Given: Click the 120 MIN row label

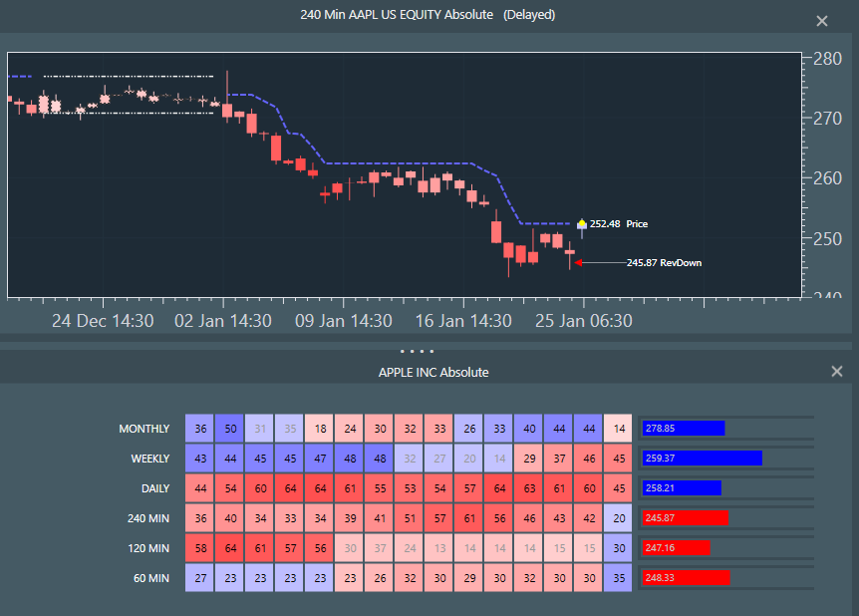Looking at the screenshot, I should [x=148, y=548].
